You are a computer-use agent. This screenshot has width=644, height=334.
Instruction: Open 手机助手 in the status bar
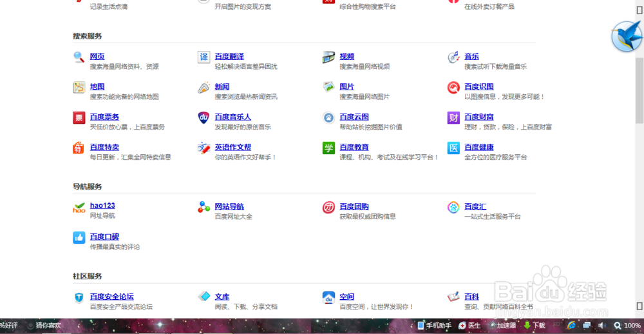pyautogui.click(x=434, y=326)
